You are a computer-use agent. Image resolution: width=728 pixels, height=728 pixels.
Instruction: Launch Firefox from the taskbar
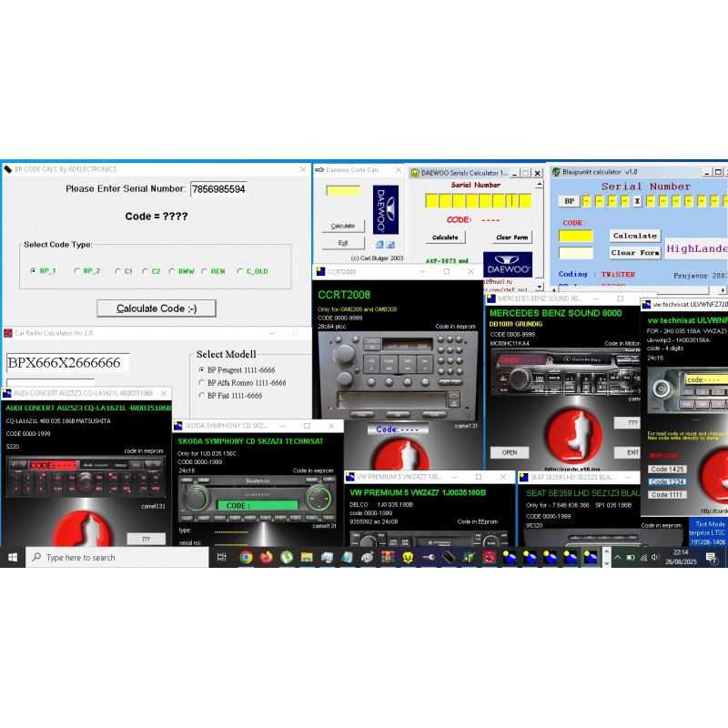pos(265,557)
